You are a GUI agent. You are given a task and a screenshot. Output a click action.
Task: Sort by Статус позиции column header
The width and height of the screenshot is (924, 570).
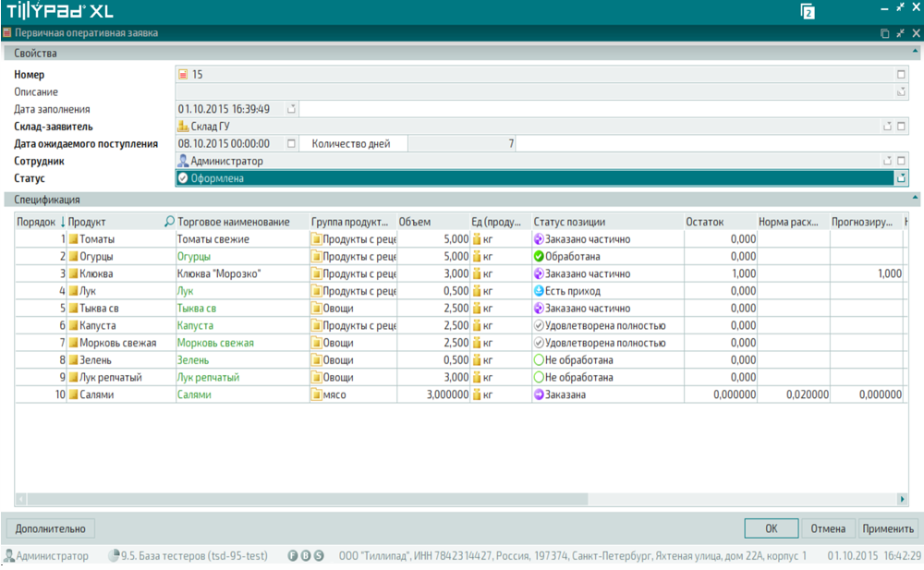tap(569, 222)
